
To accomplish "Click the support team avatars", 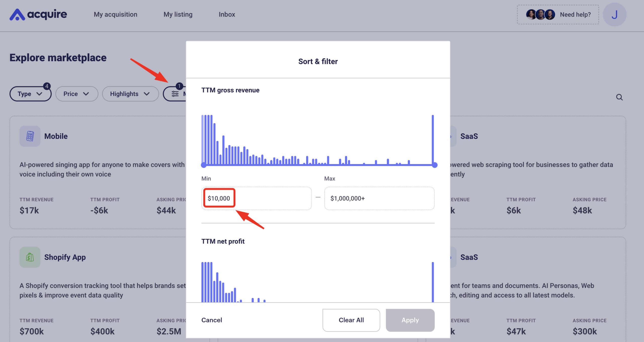I will click(540, 15).
